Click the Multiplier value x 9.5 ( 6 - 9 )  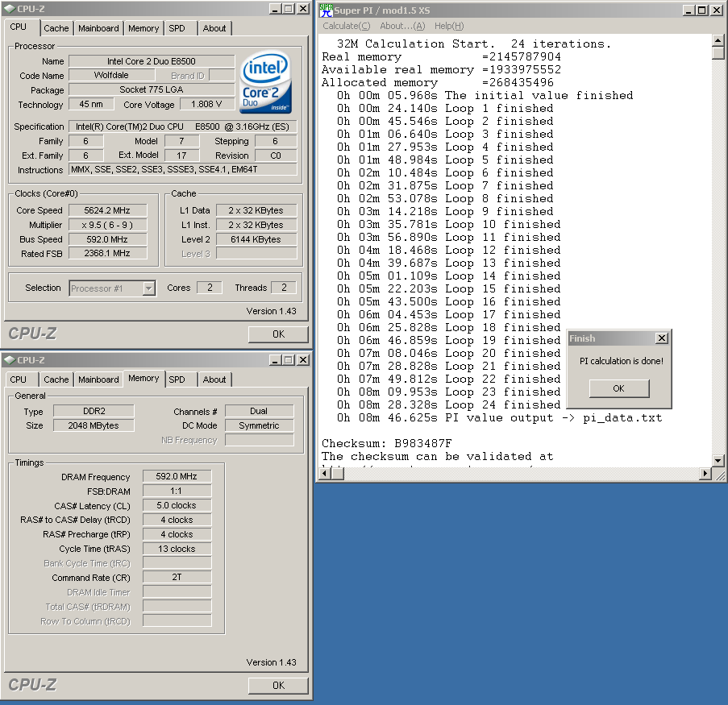click(x=107, y=225)
